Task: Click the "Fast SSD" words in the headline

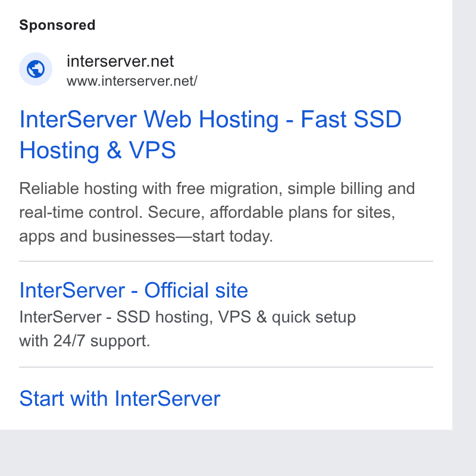Action: 351,120
